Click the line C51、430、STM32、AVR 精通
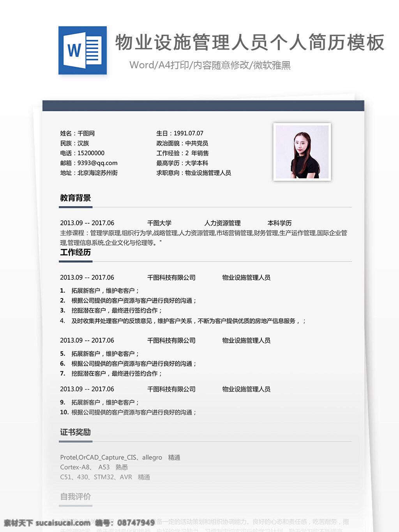This screenshot has width=399, height=532. tap(105, 477)
